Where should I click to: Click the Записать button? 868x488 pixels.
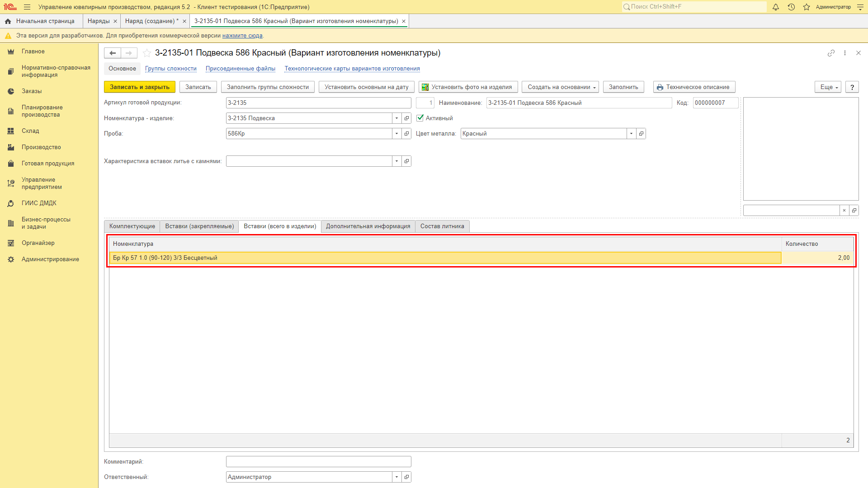point(198,87)
